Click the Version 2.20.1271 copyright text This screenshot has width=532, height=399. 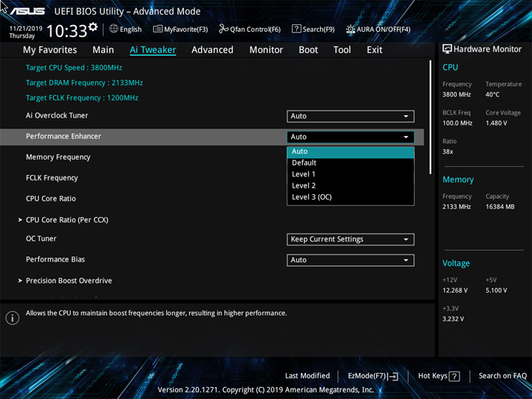(x=266, y=390)
